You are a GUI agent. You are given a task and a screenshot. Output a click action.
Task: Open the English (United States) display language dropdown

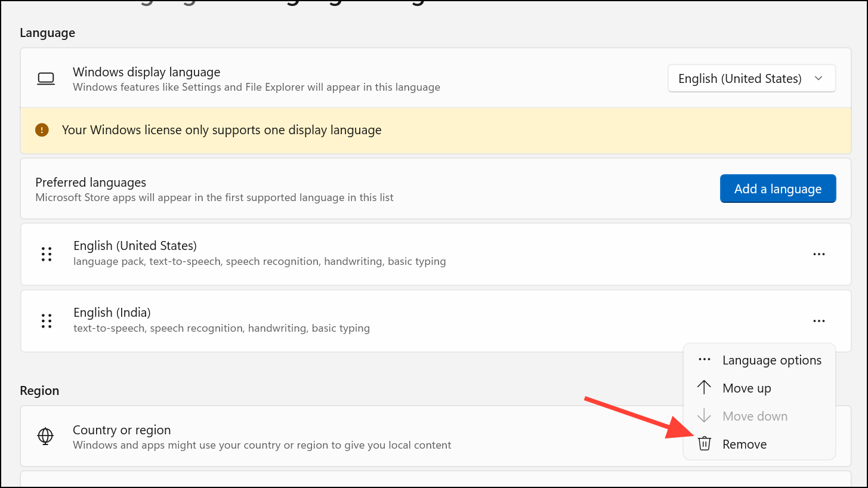[x=752, y=79]
